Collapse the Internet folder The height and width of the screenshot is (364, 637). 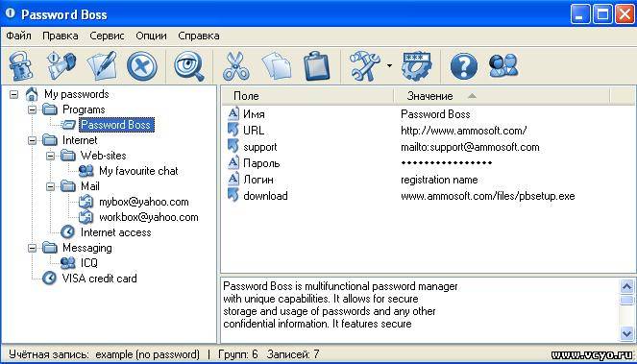coord(32,140)
